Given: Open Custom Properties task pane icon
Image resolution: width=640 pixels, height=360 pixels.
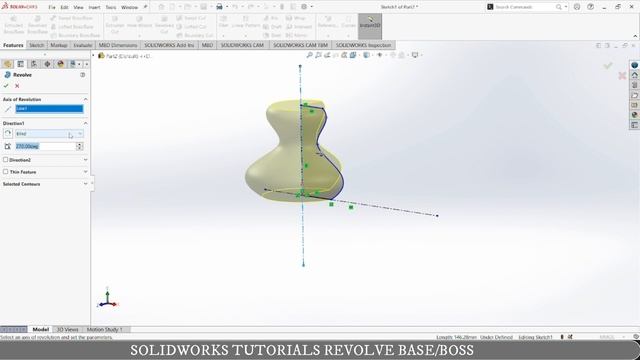Looking at the screenshot, I should (634, 125).
